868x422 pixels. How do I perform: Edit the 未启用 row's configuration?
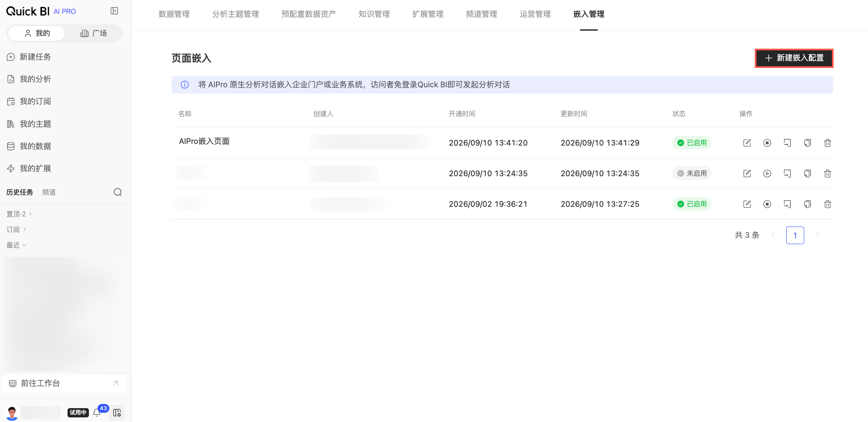coord(747,174)
